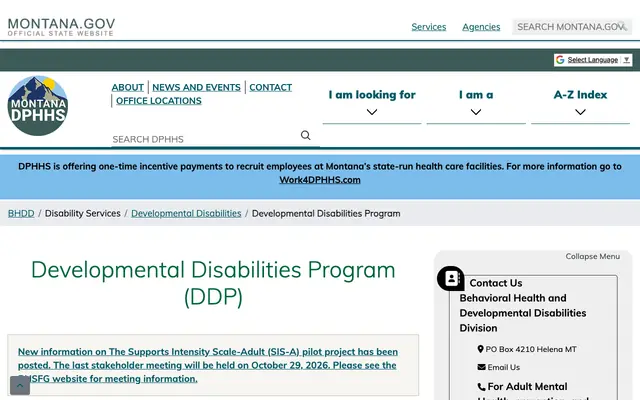Image resolution: width=640 pixels, height=400 pixels.
Task: Click the chevron under A-Z Index
Action: coord(580,112)
